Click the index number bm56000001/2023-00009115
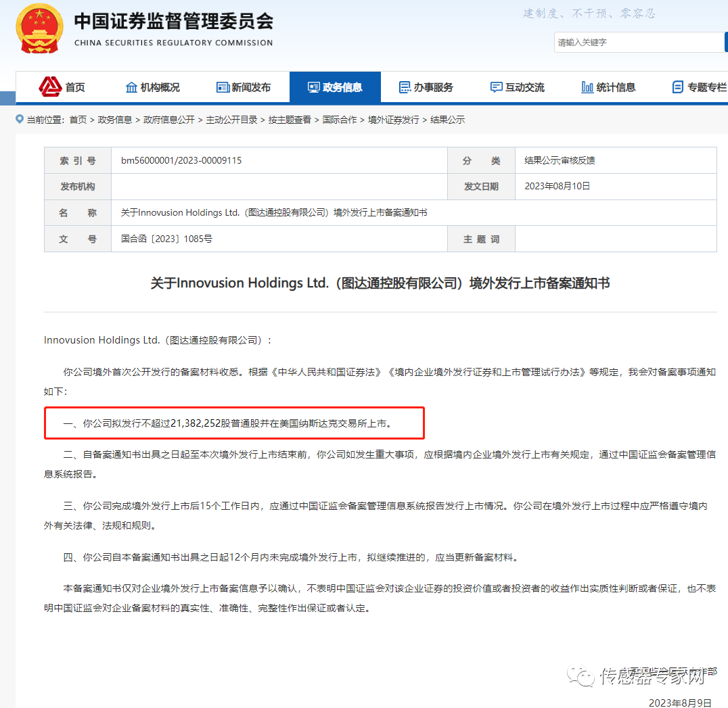The width and height of the screenshot is (728, 708). pyautogui.click(x=181, y=160)
